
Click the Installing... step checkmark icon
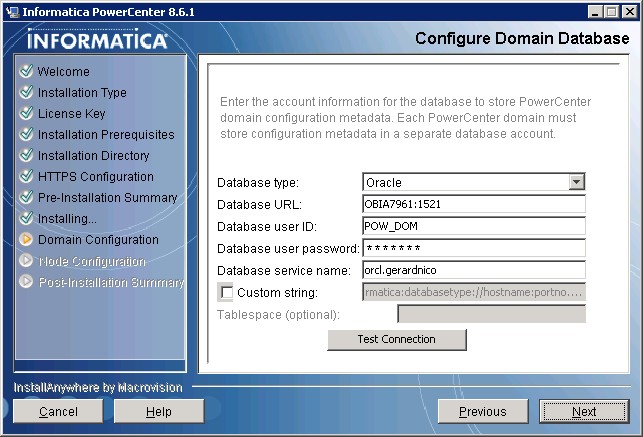click(26, 218)
